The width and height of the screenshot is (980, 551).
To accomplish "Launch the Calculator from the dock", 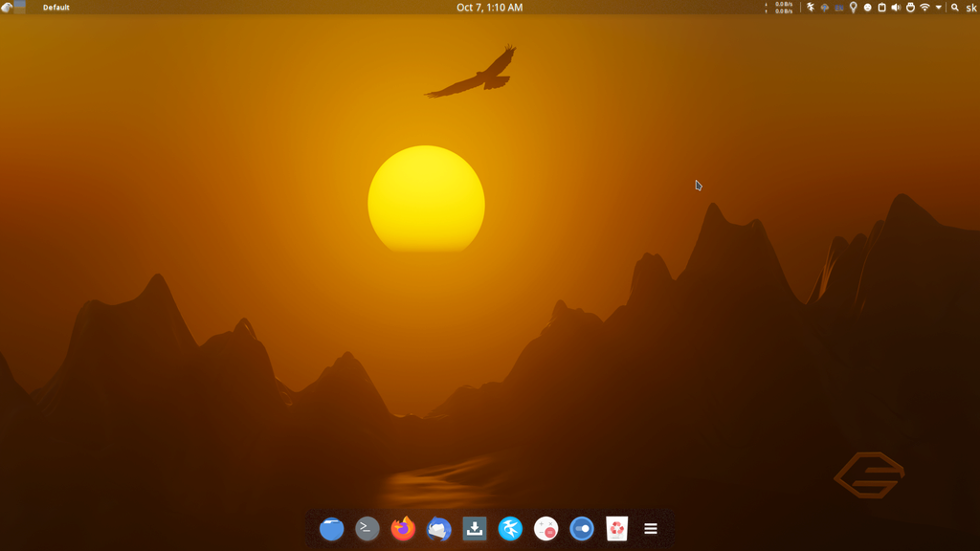I will click(547, 528).
